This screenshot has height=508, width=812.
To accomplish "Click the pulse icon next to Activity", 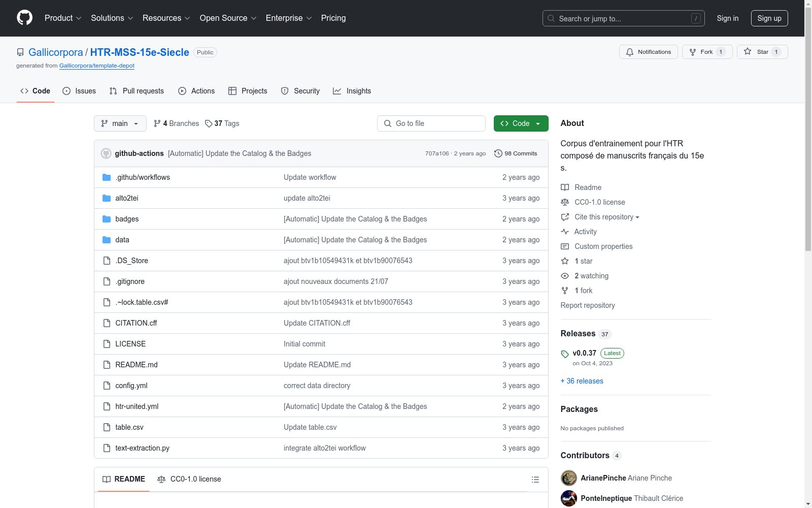I will pos(565,232).
